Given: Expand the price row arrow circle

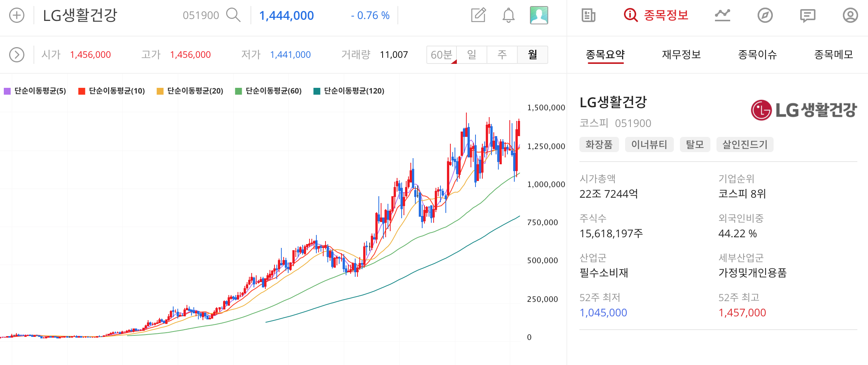Looking at the screenshot, I should point(17,55).
